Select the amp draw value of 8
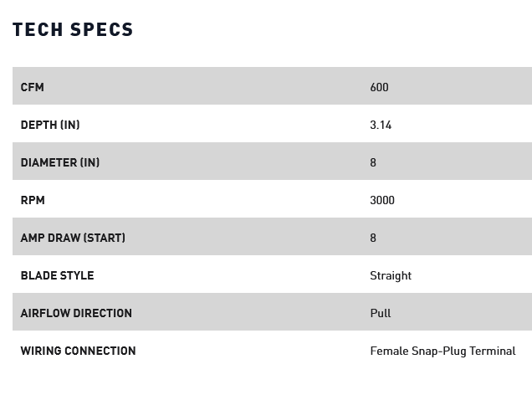 tap(373, 238)
